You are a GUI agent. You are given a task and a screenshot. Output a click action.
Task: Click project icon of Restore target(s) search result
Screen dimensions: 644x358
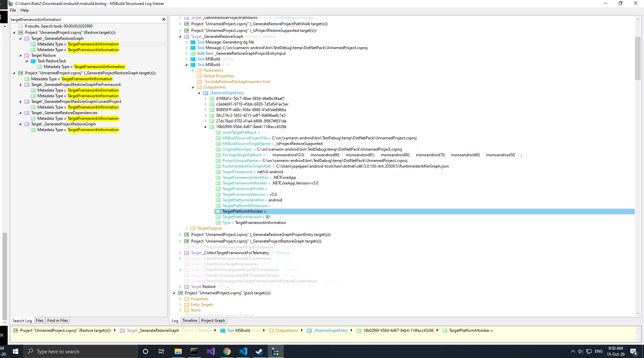21,33
